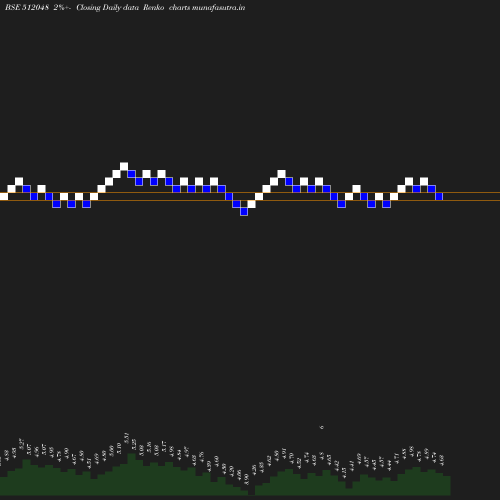This screenshot has height=500, width=500.
Task: Click the last blue Renko brick at right end
Action: (439, 196)
